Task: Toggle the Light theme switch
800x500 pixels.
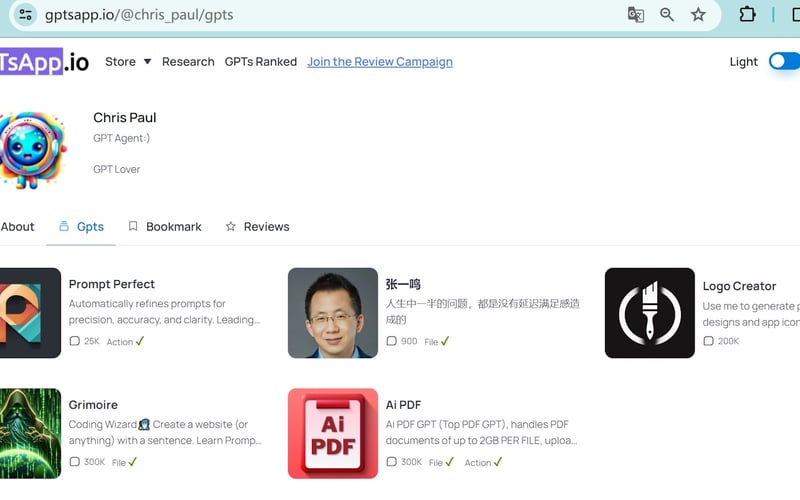Action: [x=784, y=61]
